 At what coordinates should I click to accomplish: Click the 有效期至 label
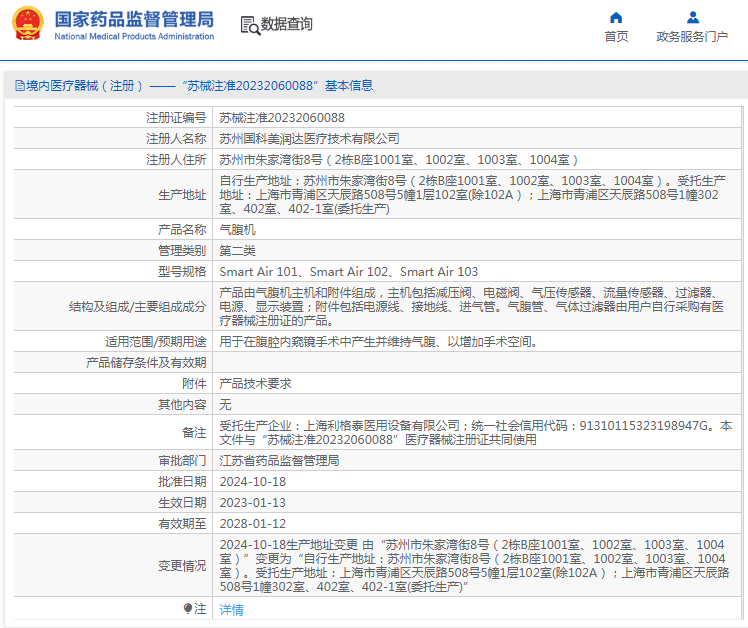click(x=182, y=523)
